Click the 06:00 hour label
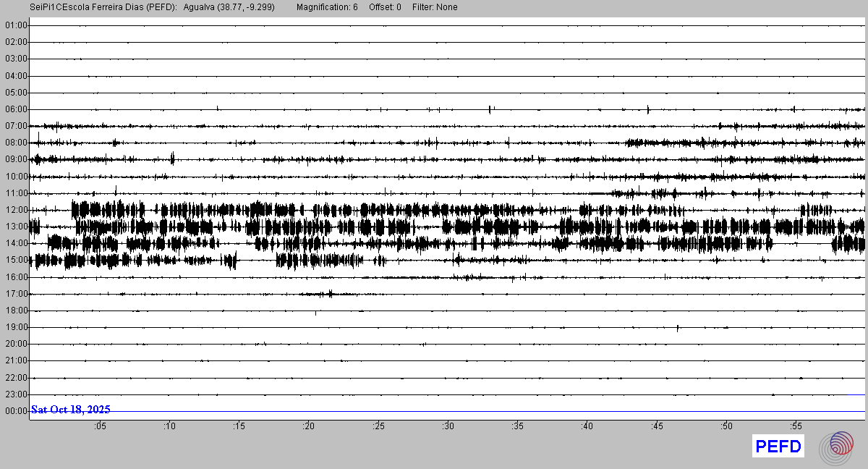 16,109
